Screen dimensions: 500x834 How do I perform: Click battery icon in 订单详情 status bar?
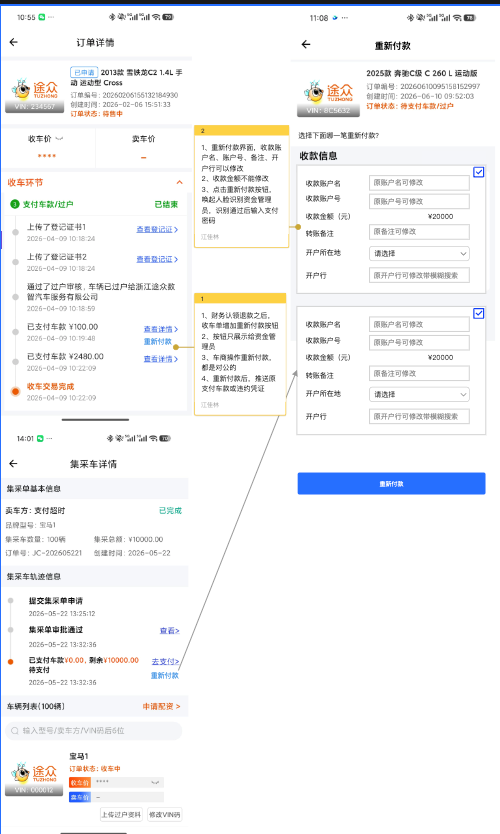click(x=168, y=17)
